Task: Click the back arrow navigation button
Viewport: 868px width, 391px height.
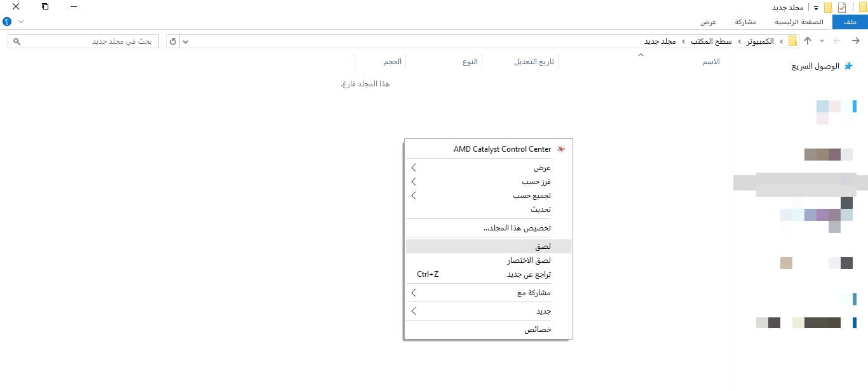Action: (x=855, y=41)
